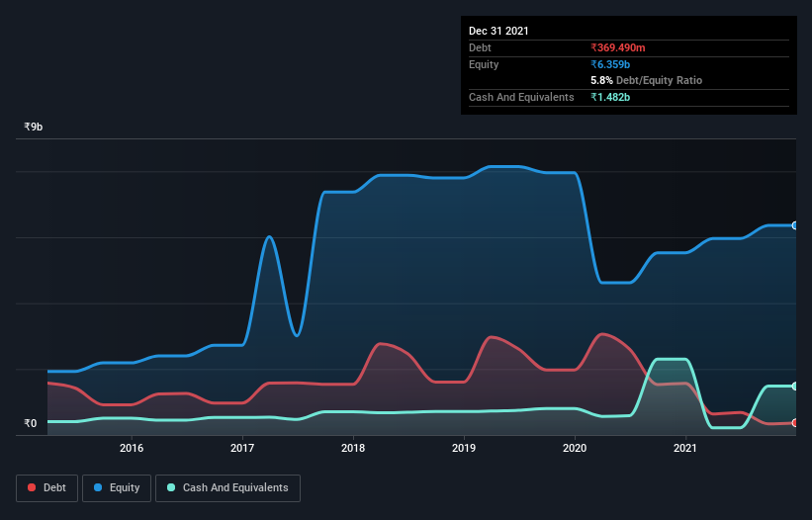Click the ₹369.490m debt value
Image resolution: width=812 pixels, height=520 pixels.
pos(618,47)
